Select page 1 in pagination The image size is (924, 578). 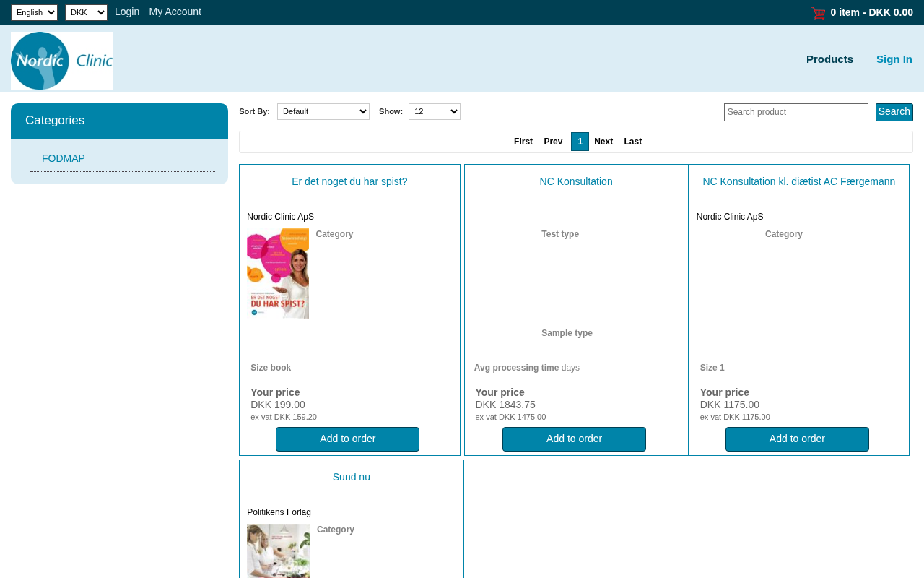(580, 142)
